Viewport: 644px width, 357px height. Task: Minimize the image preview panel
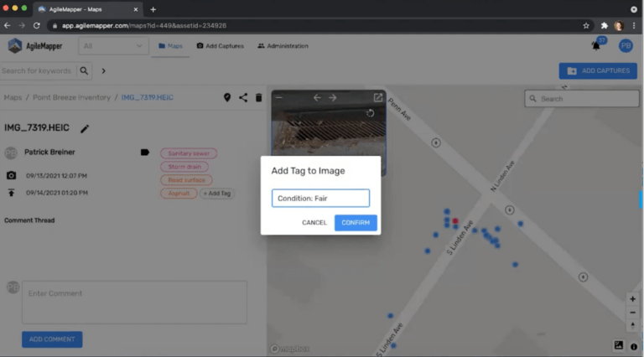pyautogui.click(x=279, y=98)
